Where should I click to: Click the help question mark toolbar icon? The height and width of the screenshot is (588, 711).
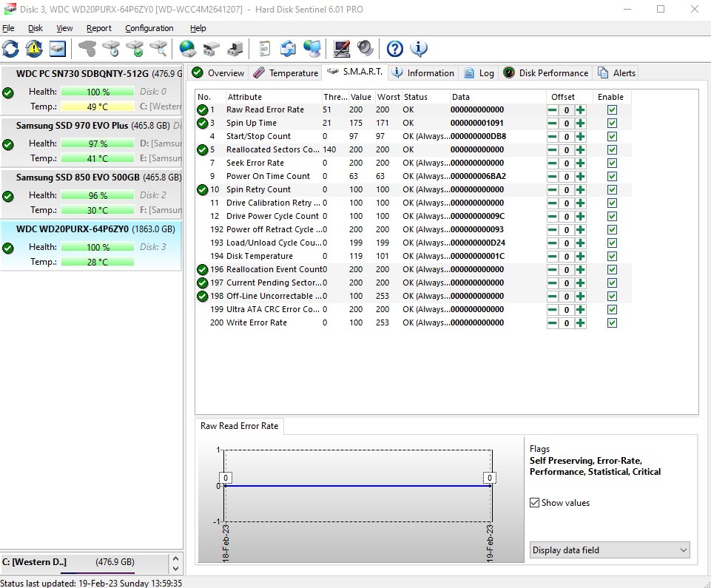[x=395, y=49]
